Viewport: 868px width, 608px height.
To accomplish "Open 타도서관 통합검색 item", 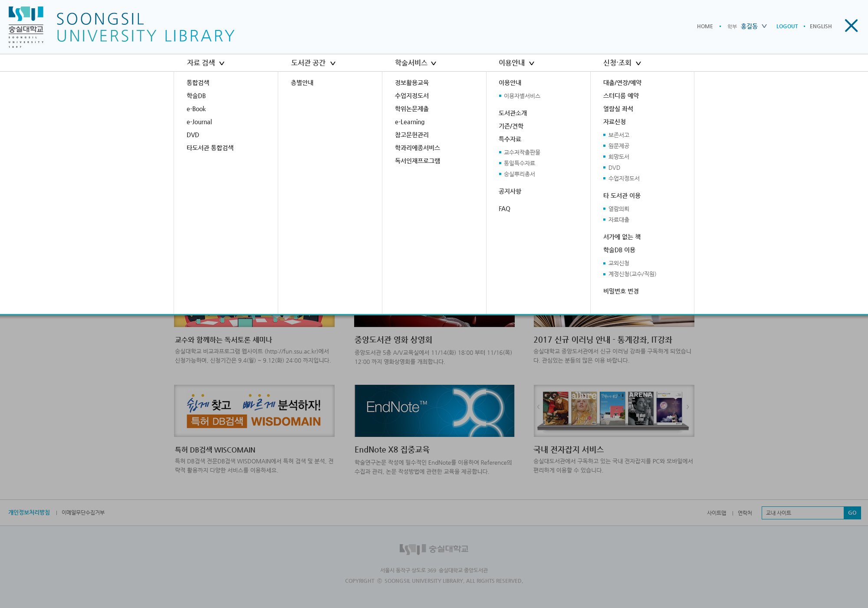I will tap(210, 148).
